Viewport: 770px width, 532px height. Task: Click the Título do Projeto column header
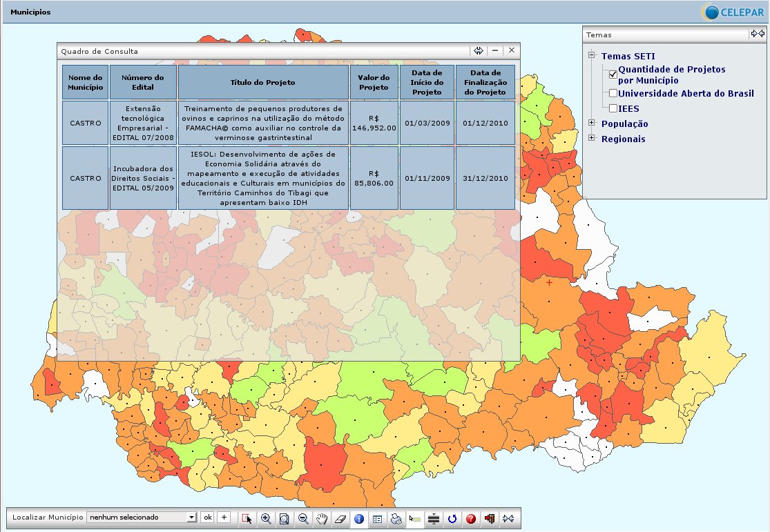click(x=263, y=82)
